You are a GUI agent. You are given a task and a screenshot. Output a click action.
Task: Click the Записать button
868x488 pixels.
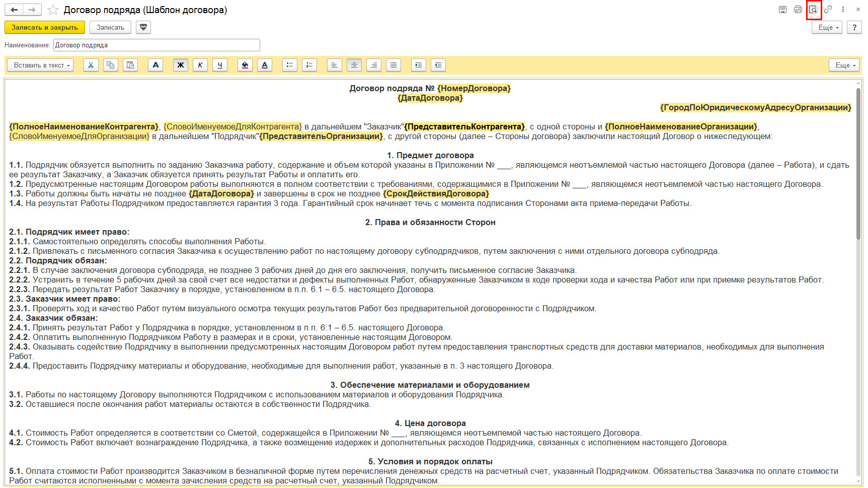pos(110,27)
